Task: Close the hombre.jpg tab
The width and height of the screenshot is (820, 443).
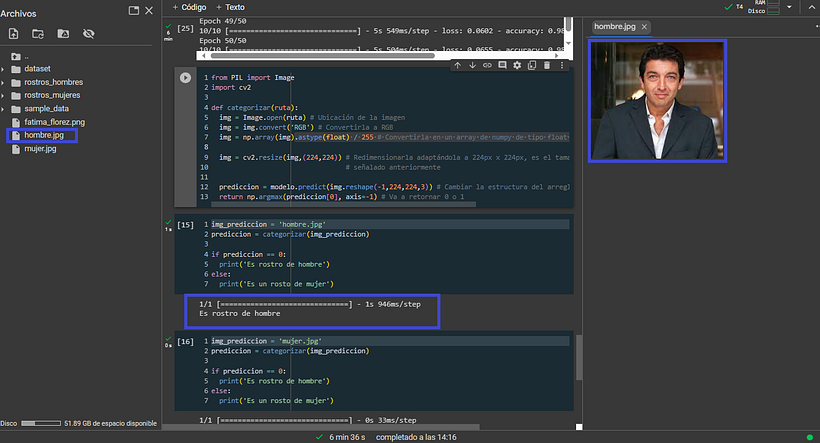Action: pyautogui.click(x=644, y=27)
